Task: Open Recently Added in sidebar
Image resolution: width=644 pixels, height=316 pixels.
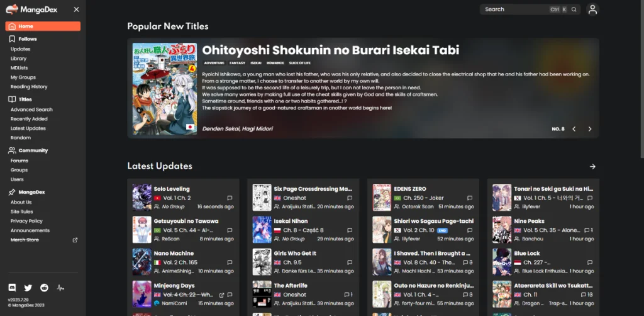Action: (x=29, y=119)
